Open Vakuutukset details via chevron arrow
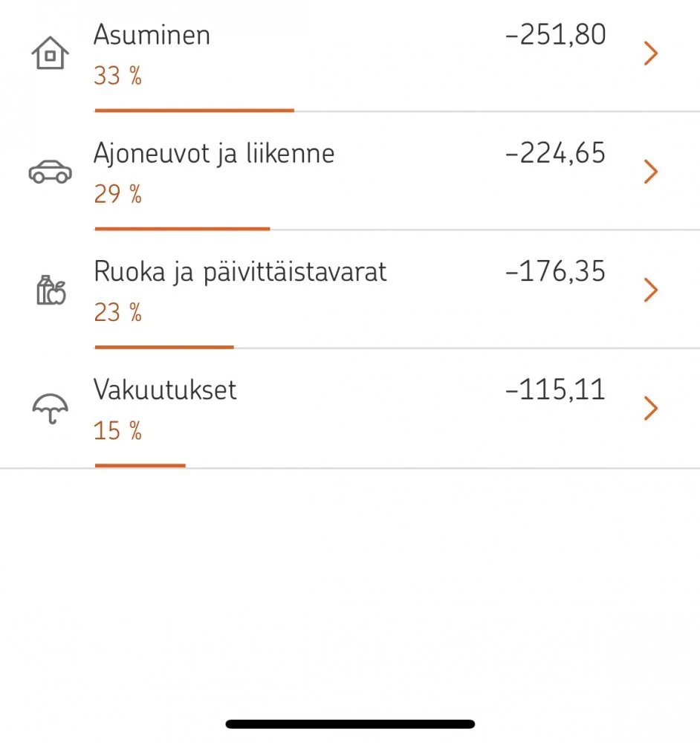The image size is (700, 743). 651,408
